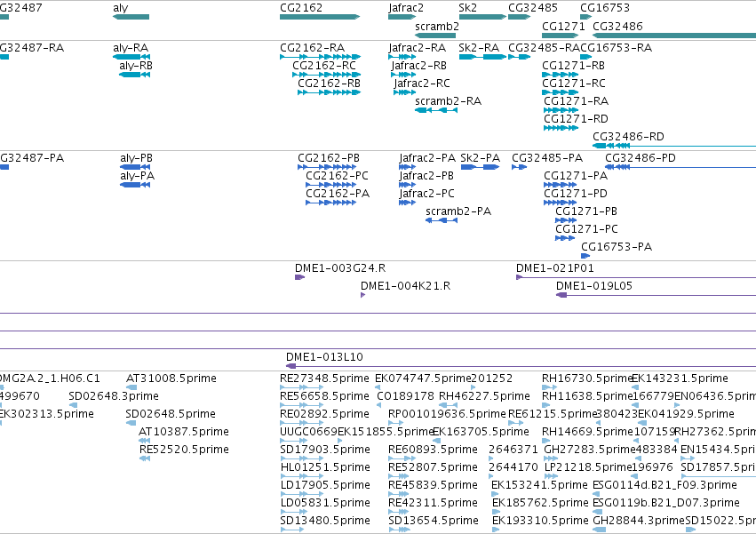The width and height of the screenshot is (756, 534).
Task: Click the CG1271-PC protein label
Action: 587,229
